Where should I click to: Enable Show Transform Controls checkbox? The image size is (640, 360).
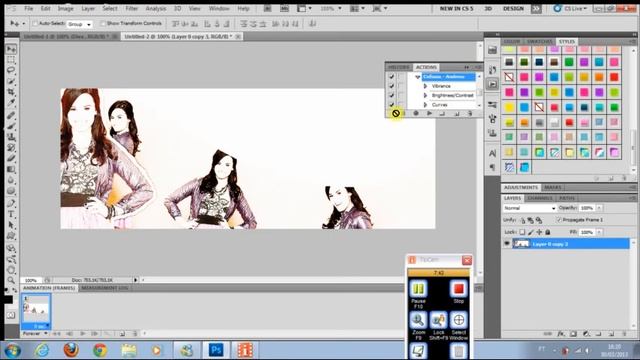point(103,24)
